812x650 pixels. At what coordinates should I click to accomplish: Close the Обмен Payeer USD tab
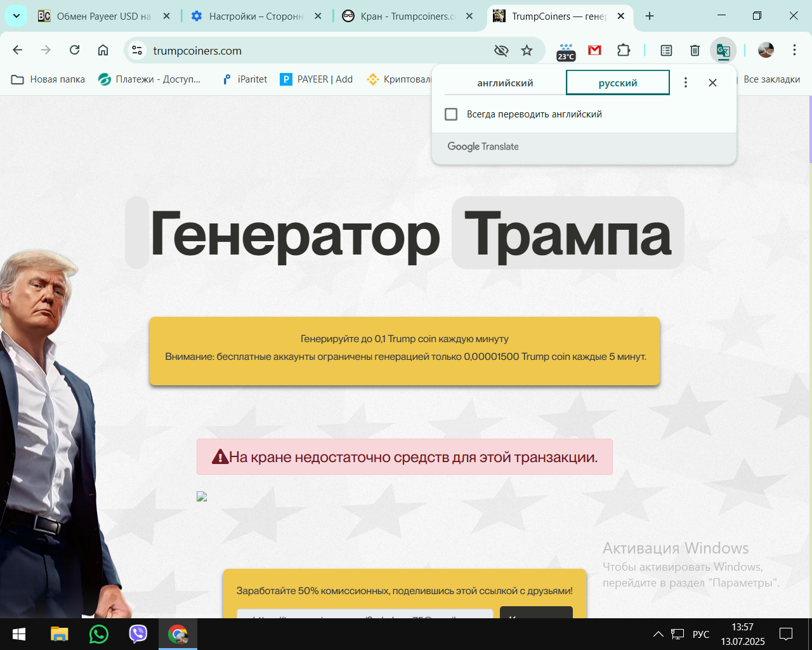tap(167, 17)
